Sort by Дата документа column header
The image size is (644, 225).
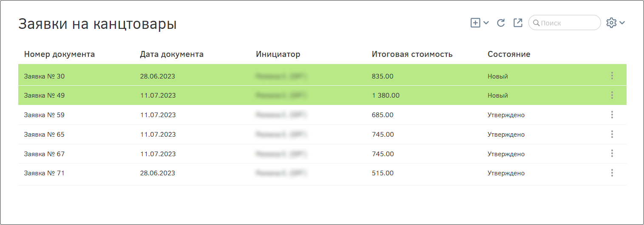[172, 54]
